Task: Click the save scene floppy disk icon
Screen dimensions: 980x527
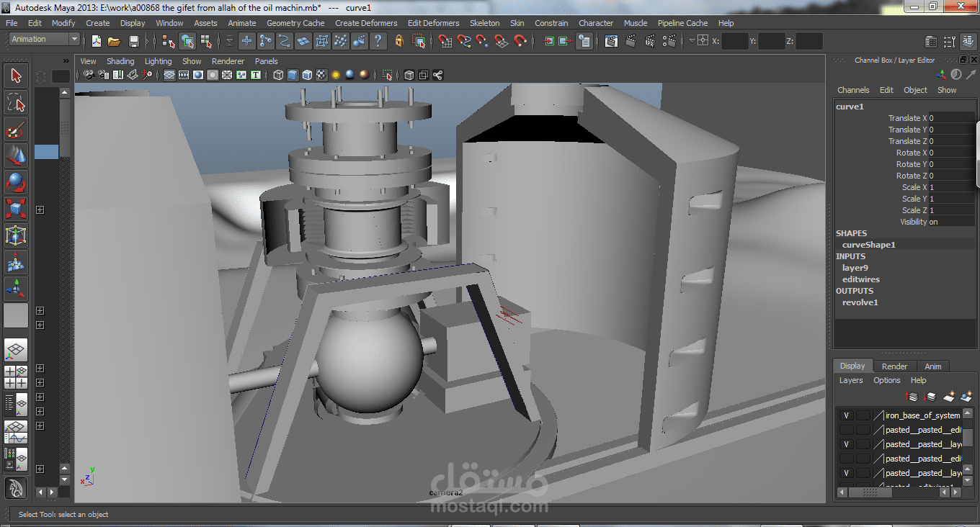Action: (133, 42)
